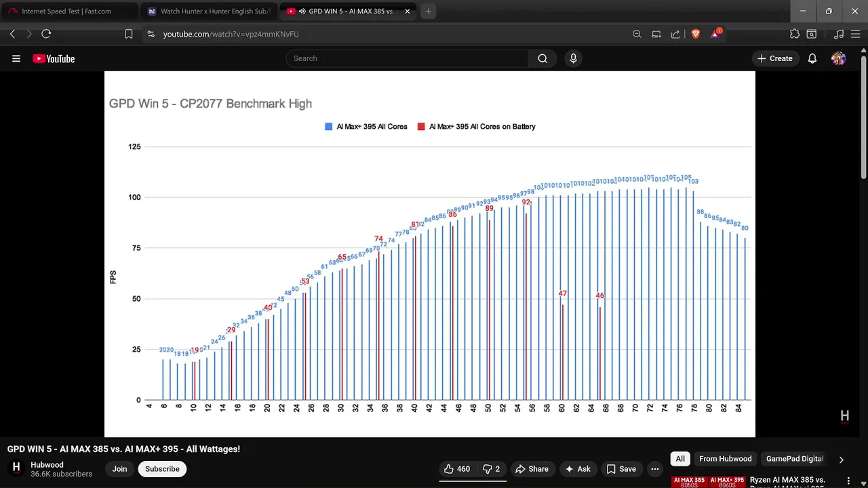868x488 pixels.
Task: Save video to a playlist
Action: [621, 469]
